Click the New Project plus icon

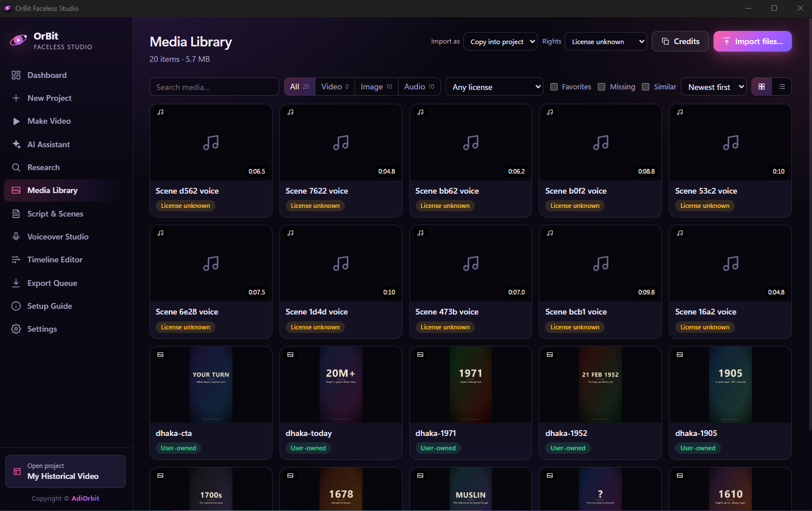click(x=16, y=98)
